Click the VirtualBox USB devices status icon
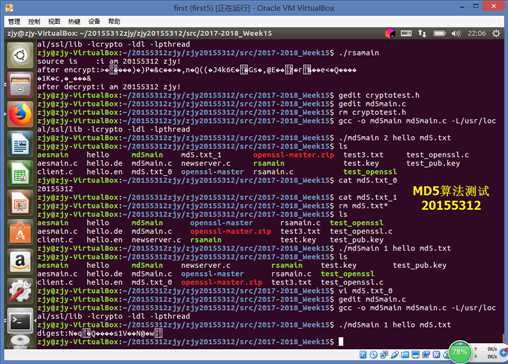The height and width of the screenshot is (364, 508). pos(394,355)
